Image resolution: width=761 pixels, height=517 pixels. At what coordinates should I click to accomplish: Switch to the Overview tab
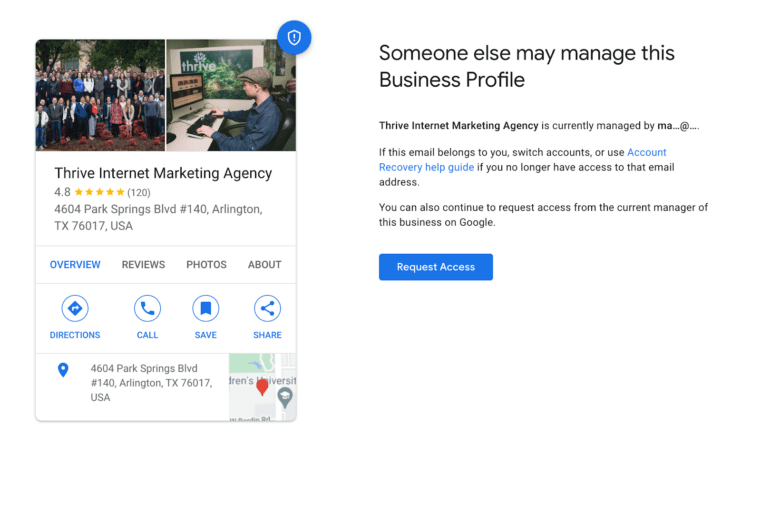point(75,265)
